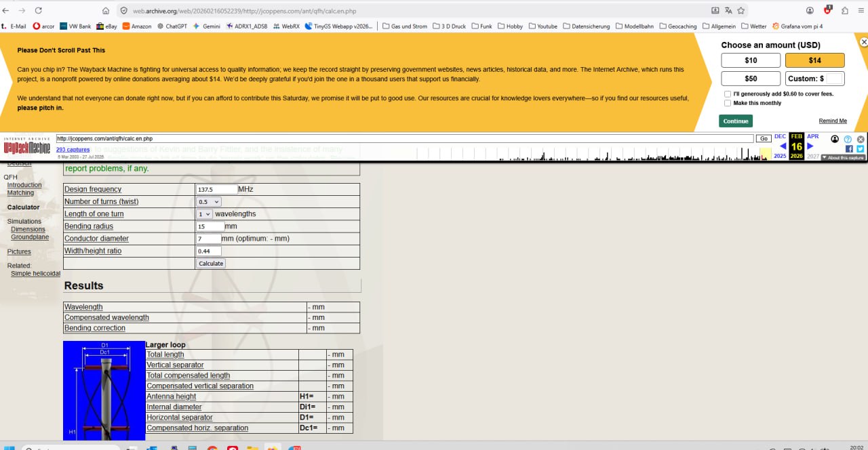Open the ChatGPT bookmark
The width and height of the screenshot is (868, 450).
(172, 26)
